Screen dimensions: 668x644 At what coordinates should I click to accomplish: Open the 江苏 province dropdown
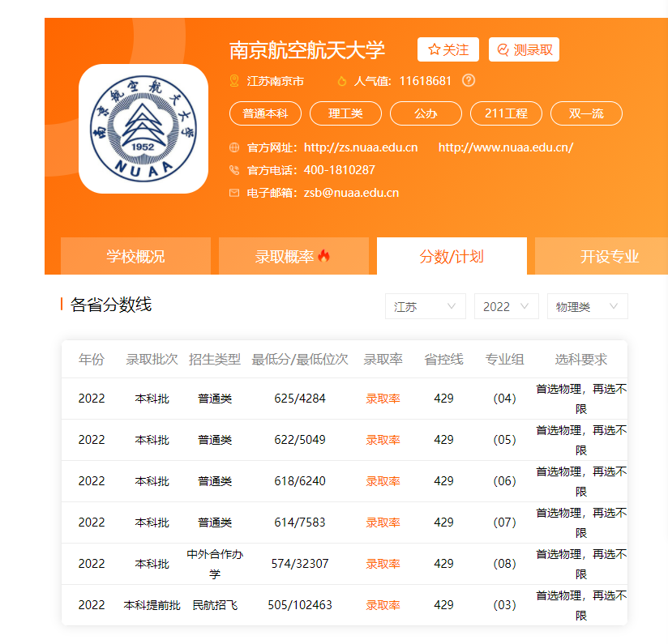425,306
